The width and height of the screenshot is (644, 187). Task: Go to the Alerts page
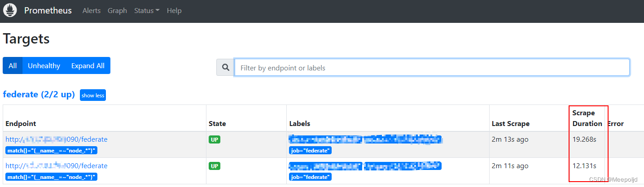(92, 11)
